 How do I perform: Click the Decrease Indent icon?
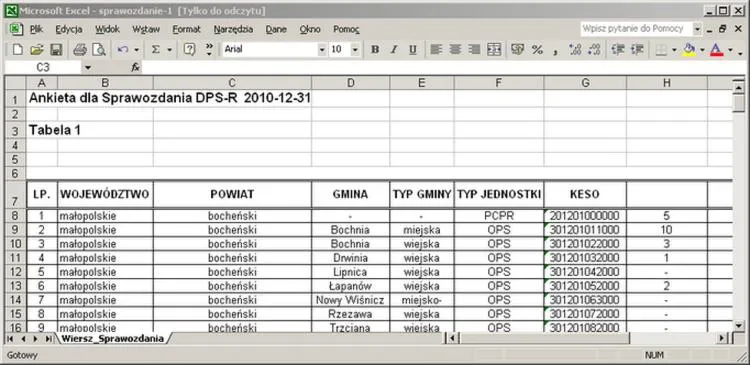coord(618,49)
